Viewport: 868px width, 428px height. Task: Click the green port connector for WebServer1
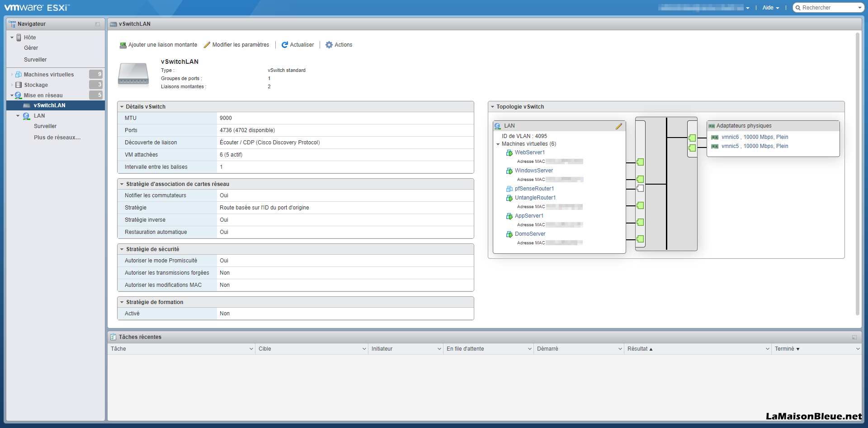[640, 162]
